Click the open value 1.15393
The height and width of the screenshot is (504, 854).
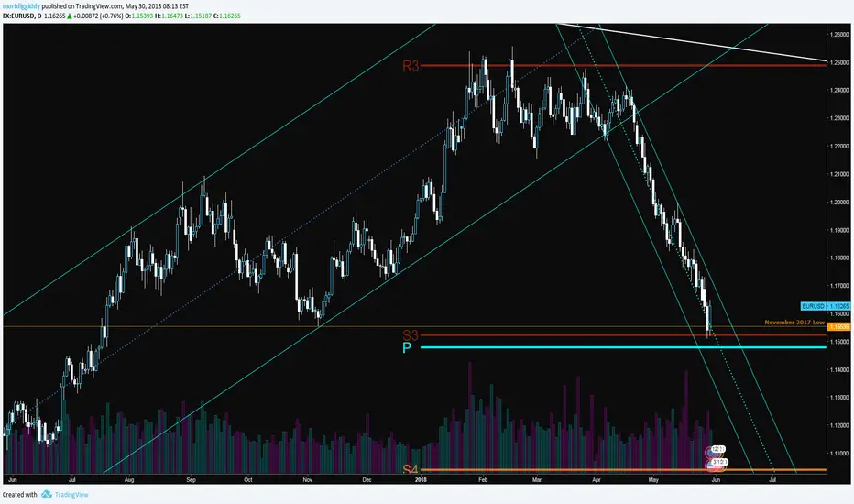pos(142,16)
